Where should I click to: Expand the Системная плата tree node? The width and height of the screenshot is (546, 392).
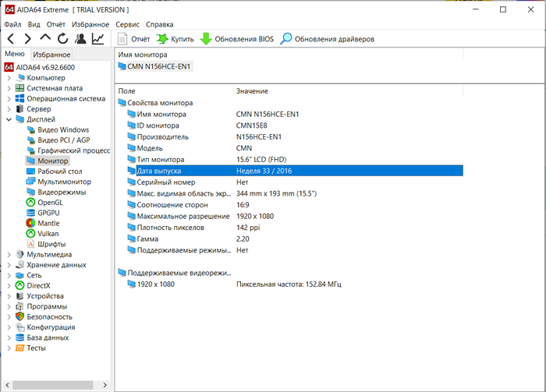[9, 88]
